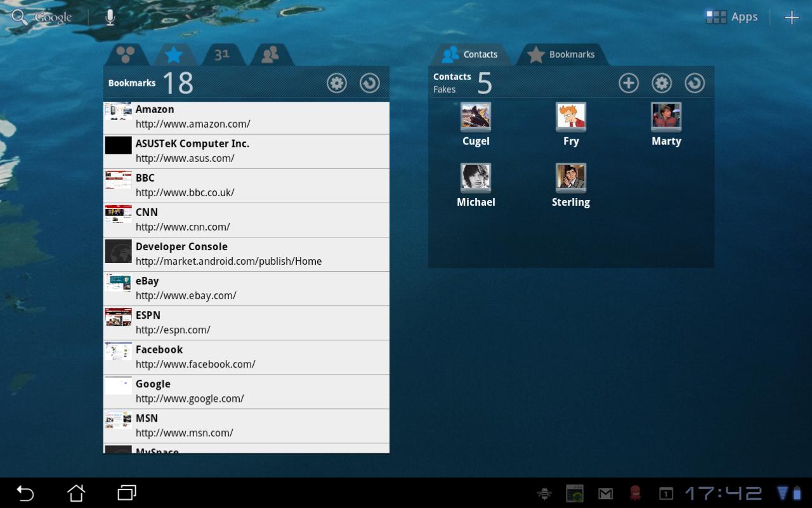
Task: Open the Recent apps button
Action: point(127,493)
